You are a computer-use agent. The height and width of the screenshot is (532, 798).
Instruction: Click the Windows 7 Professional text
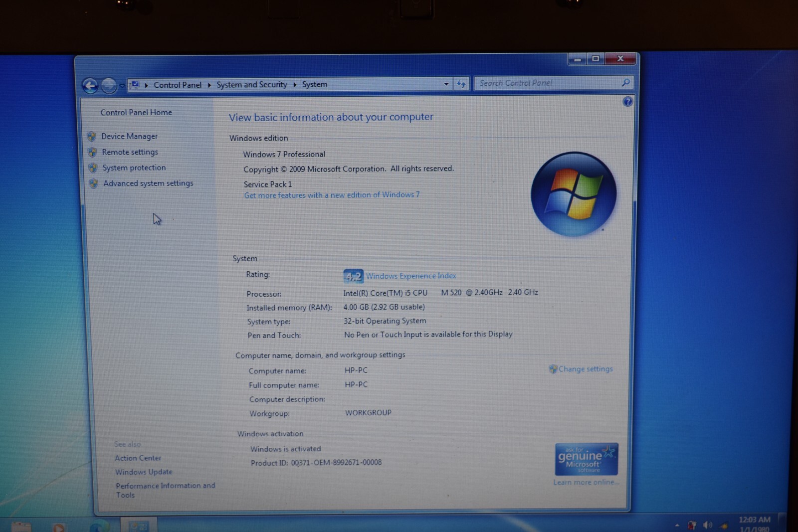pos(284,154)
